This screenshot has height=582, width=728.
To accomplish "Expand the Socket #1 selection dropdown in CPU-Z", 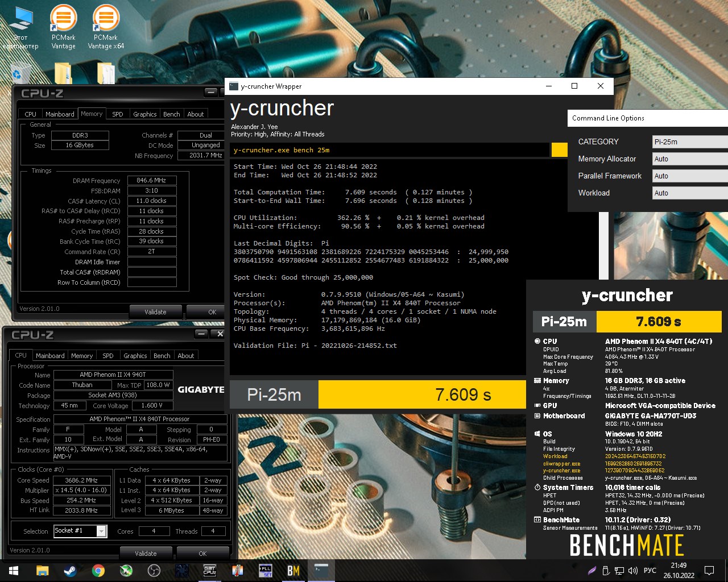I will pos(102,531).
